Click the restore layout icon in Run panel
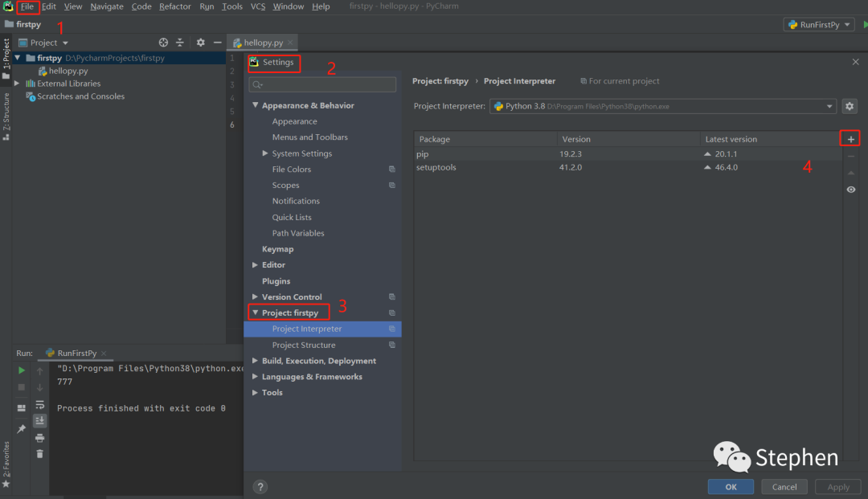The image size is (868, 499). click(x=22, y=407)
